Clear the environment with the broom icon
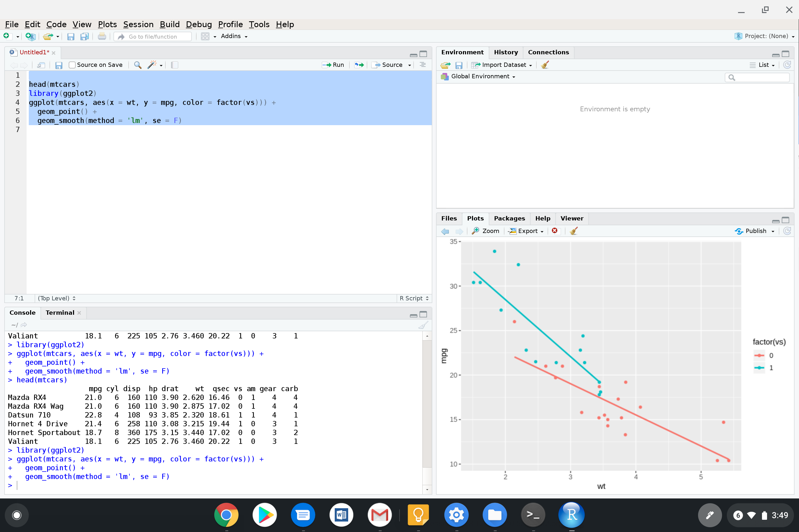 click(545, 65)
